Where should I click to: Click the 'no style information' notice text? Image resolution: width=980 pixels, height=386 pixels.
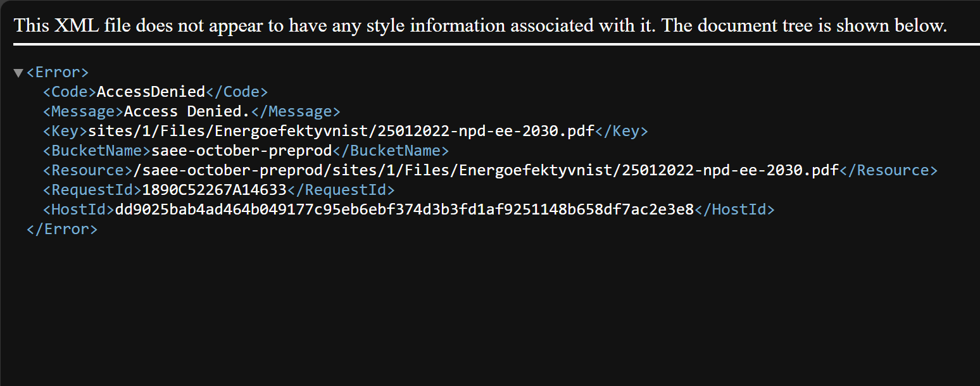tap(480, 25)
